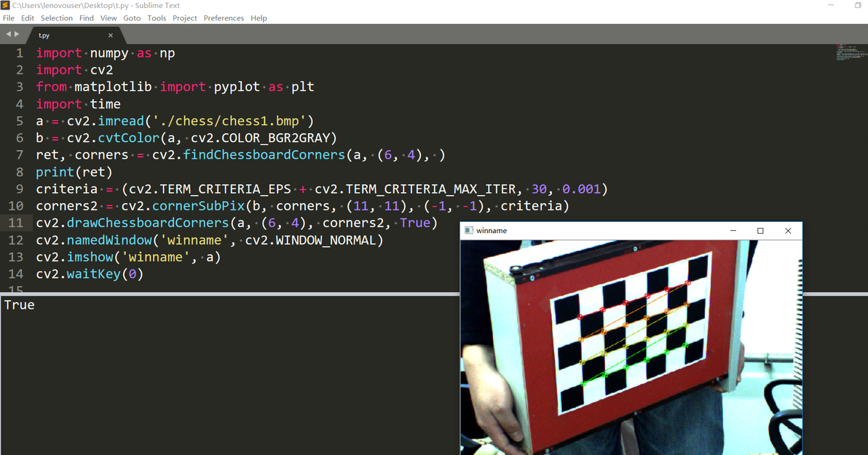This screenshot has height=455, width=868.
Task: Open the Find menu
Action: [x=87, y=18]
